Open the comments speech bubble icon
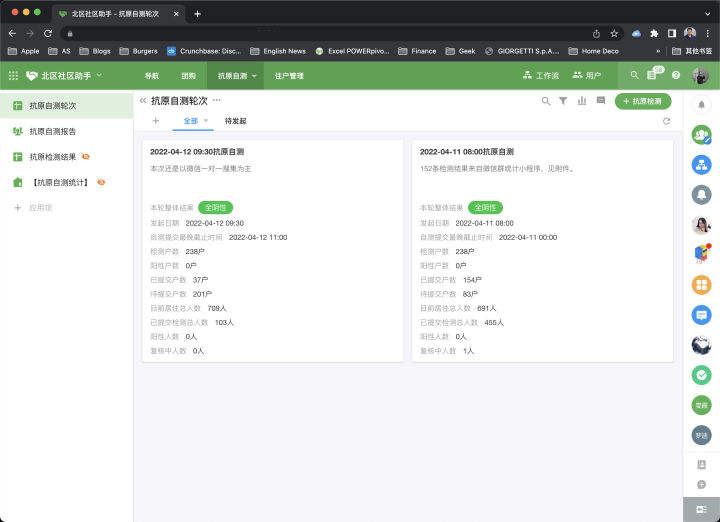Screen dimensions: 720x522 click(601, 101)
